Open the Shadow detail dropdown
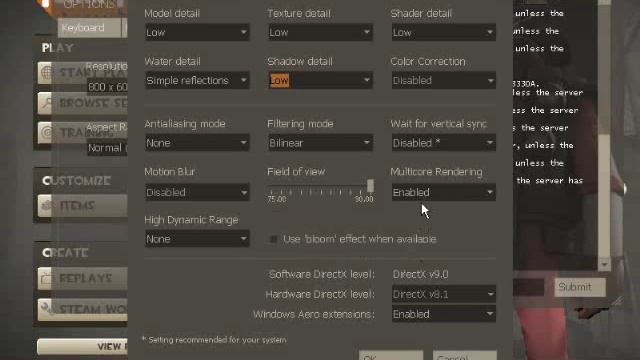The height and width of the screenshot is (360, 640). click(x=320, y=80)
